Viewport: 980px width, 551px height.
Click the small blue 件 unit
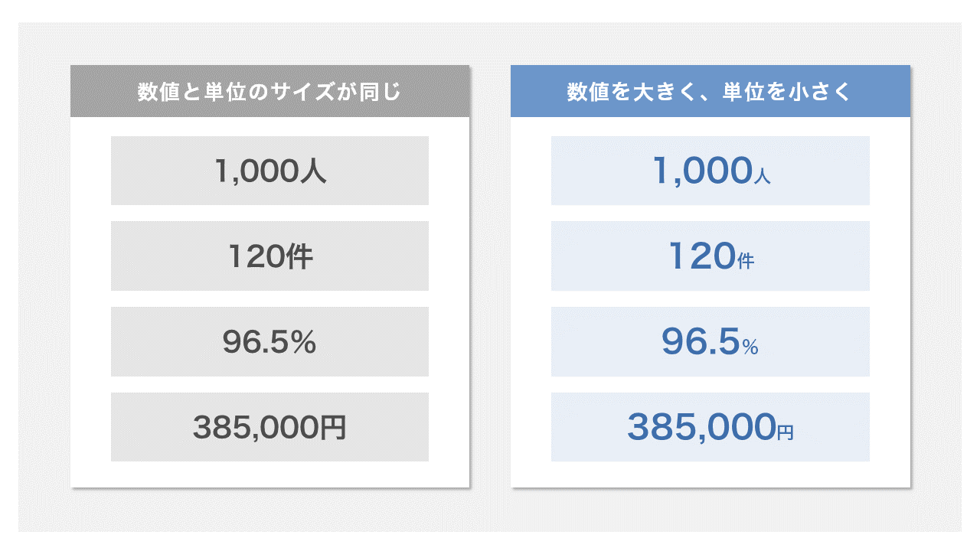[746, 262]
